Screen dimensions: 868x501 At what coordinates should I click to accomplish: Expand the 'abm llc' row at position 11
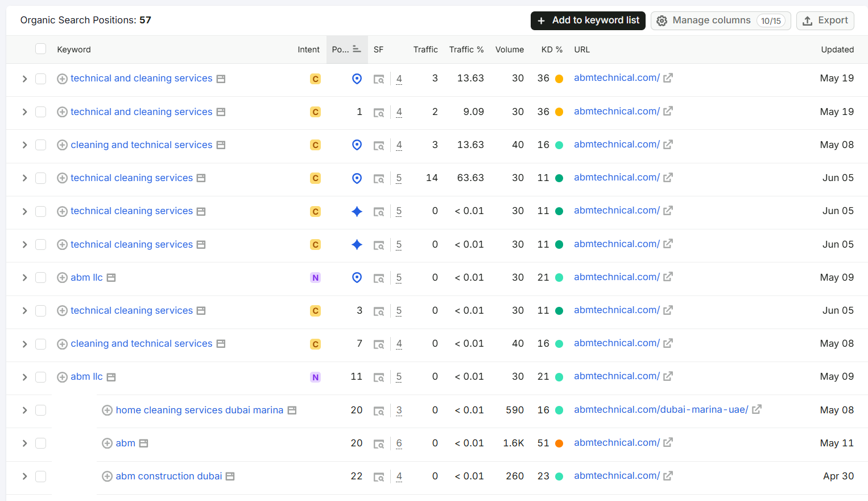(24, 377)
